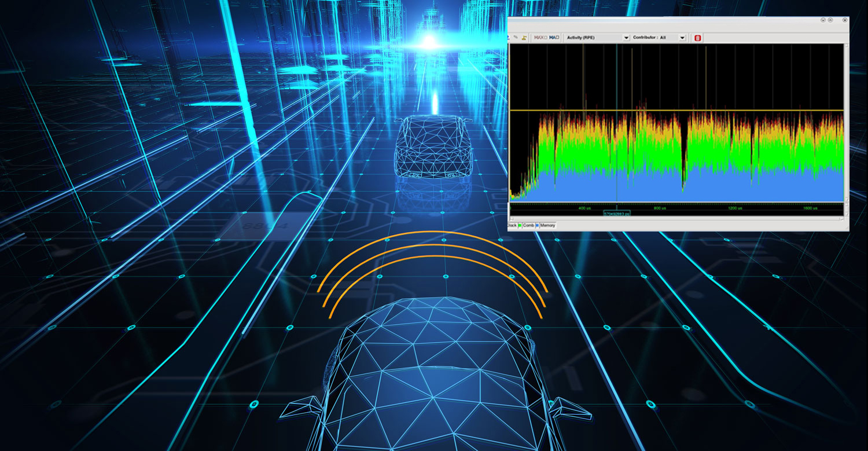Click the blue Memory legend icon

[536, 226]
